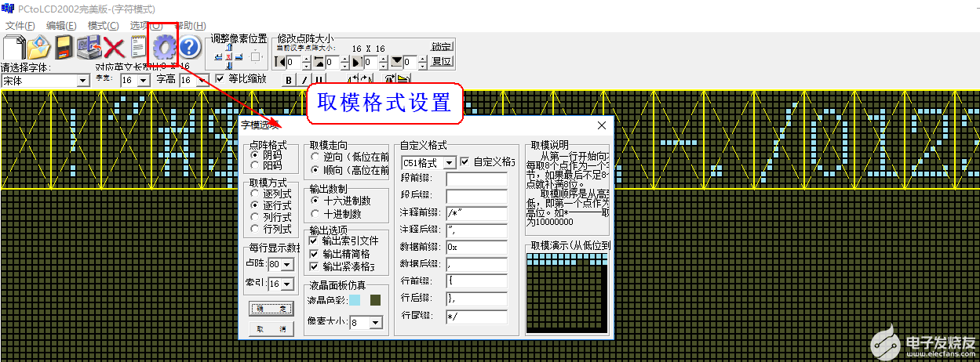Open the 像素大小 8 dropdown

tap(375, 322)
